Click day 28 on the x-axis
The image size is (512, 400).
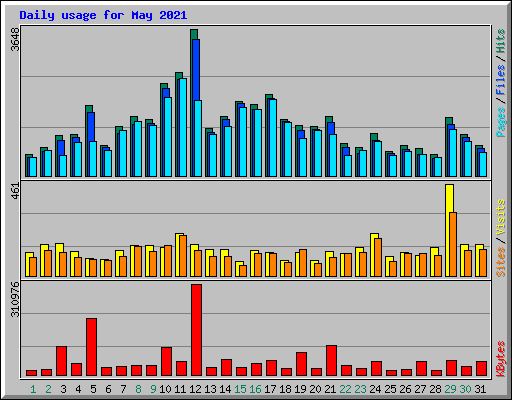click(435, 389)
